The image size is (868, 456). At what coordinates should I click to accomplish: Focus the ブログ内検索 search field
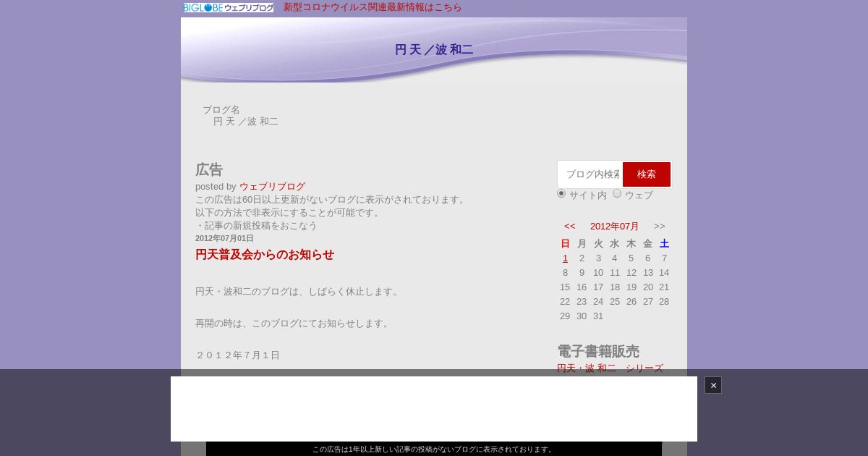coord(590,174)
